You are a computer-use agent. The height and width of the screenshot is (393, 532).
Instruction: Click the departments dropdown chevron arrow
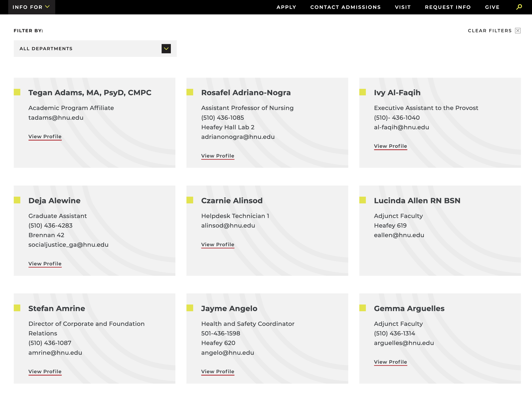[x=166, y=49]
